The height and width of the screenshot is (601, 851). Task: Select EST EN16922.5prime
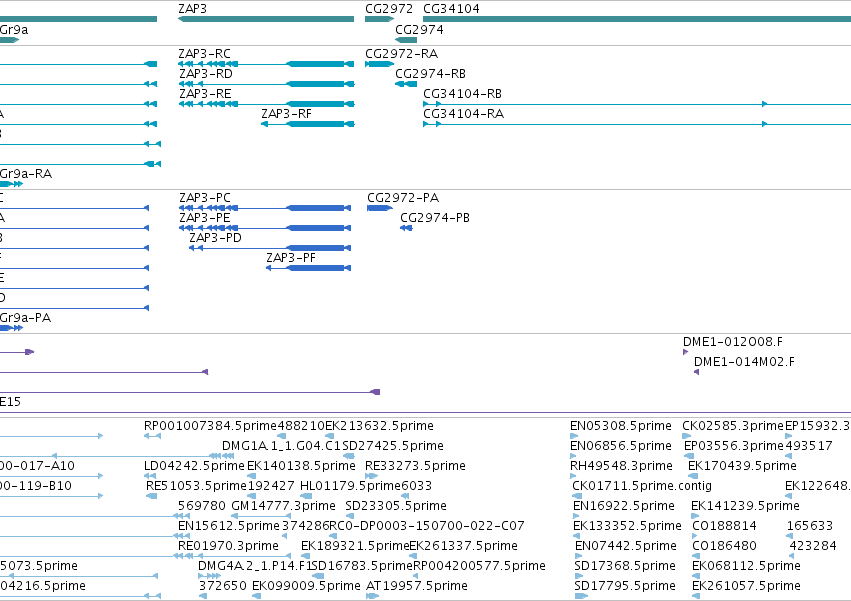624,506
